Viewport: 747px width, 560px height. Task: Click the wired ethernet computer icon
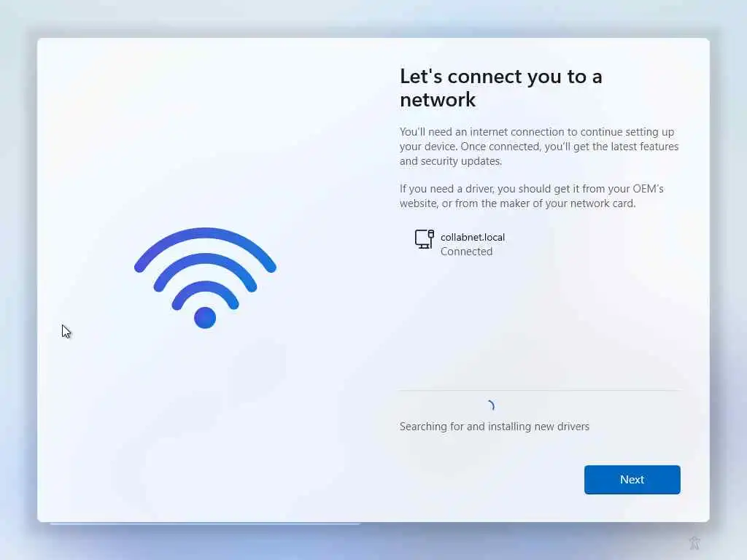[x=424, y=239]
